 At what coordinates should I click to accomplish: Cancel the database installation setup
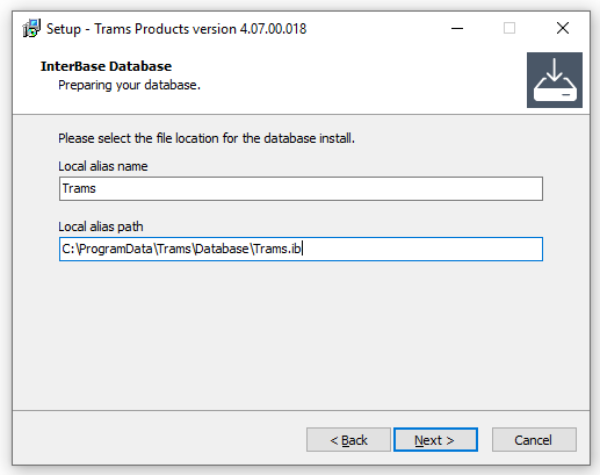coord(533,440)
